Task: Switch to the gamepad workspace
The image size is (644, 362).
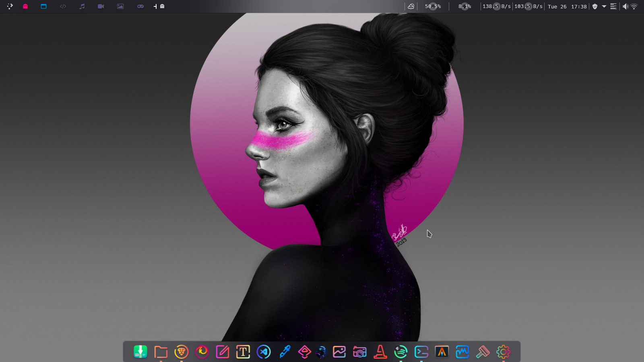Action: (x=140, y=6)
